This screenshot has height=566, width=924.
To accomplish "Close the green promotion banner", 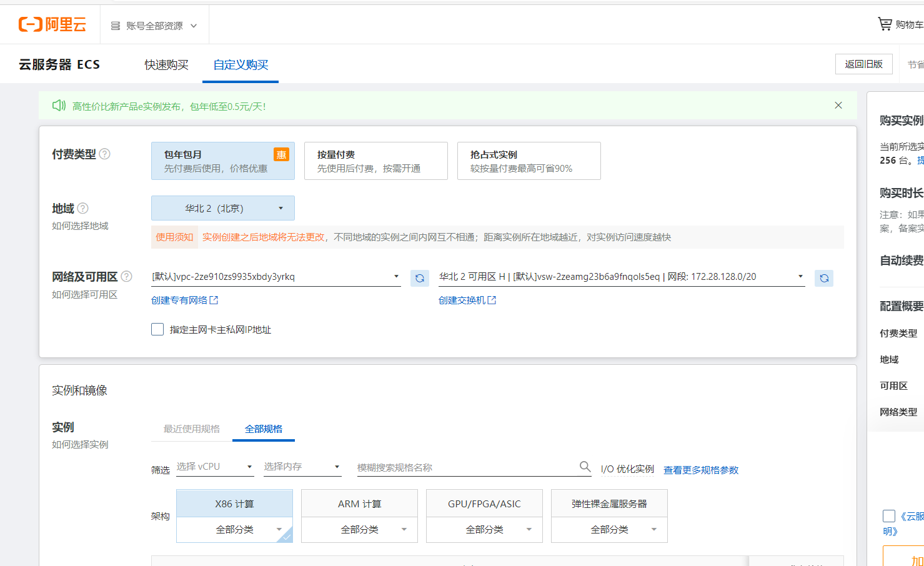I will click(x=838, y=105).
